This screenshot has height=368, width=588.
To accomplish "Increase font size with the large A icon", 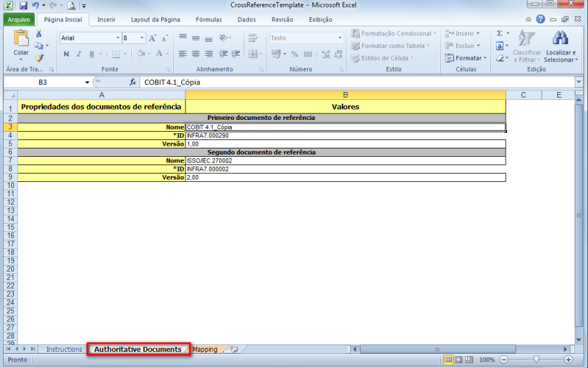I will coord(152,38).
